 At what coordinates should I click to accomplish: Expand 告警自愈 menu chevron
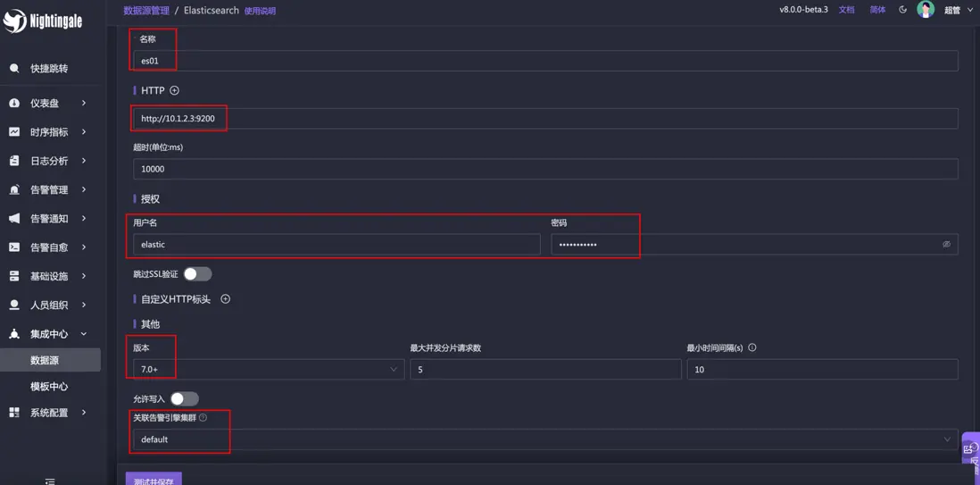point(84,247)
